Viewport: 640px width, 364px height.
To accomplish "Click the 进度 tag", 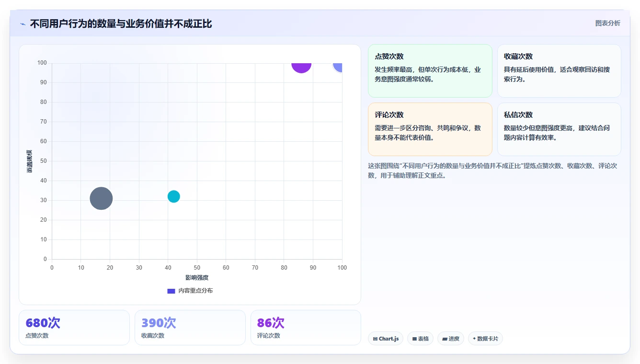I will 451,339.
